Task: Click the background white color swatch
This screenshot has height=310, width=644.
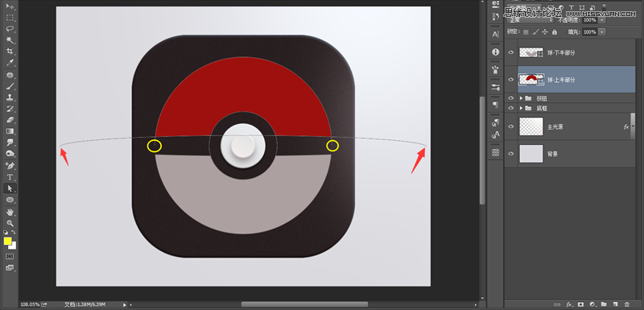Action: coord(14,246)
